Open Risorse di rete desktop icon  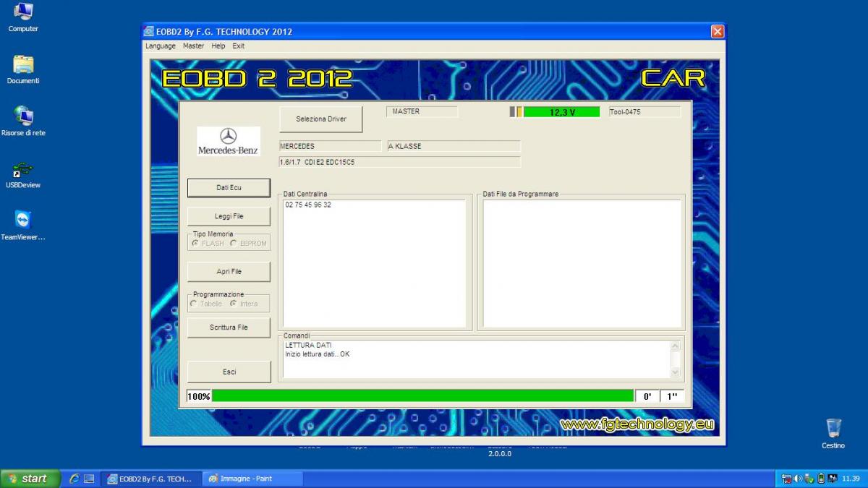tap(23, 121)
